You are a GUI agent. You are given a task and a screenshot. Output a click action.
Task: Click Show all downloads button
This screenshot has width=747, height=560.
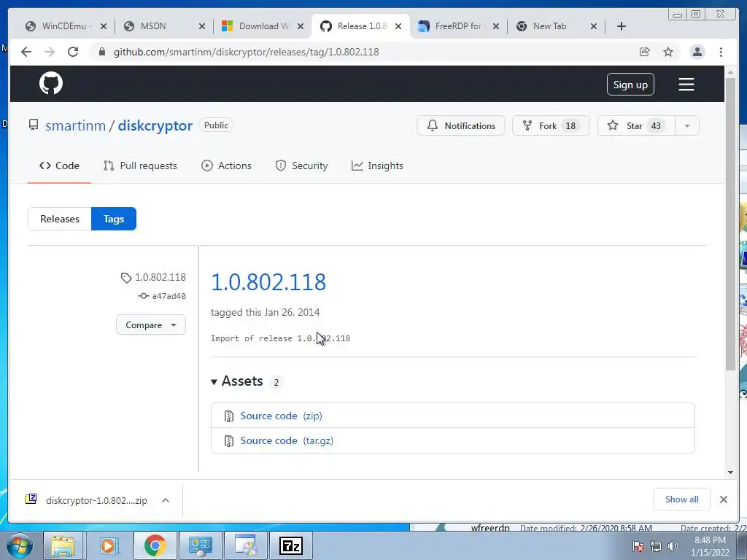[682, 499]
